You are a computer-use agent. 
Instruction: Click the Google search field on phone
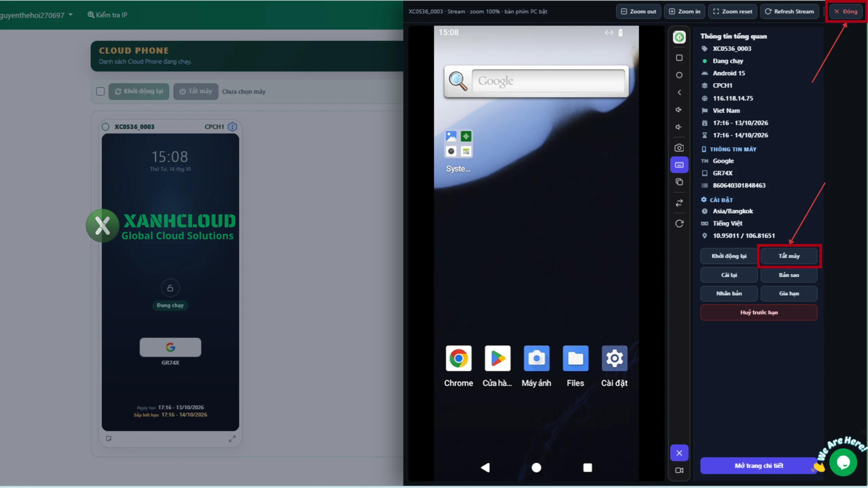click(x=548, y=81)
